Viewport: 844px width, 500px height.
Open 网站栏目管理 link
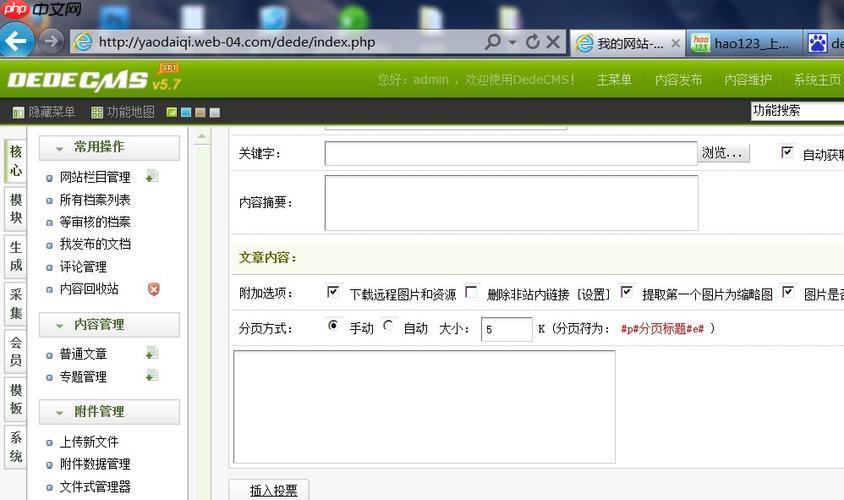pyautogui.click(x=95, y=177)
